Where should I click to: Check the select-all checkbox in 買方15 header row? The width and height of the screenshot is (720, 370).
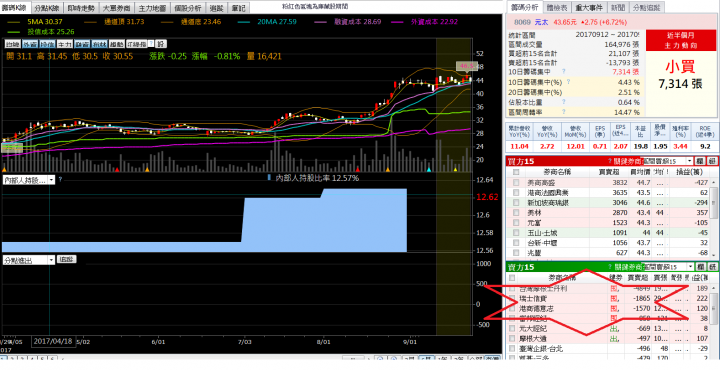(x=516, y=172)
